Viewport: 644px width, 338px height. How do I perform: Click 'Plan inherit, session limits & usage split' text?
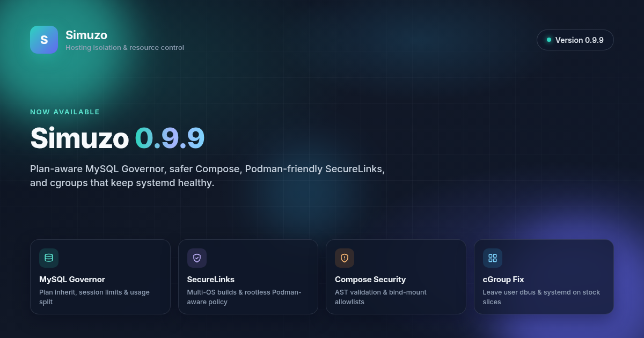click(x=94, y=297)
